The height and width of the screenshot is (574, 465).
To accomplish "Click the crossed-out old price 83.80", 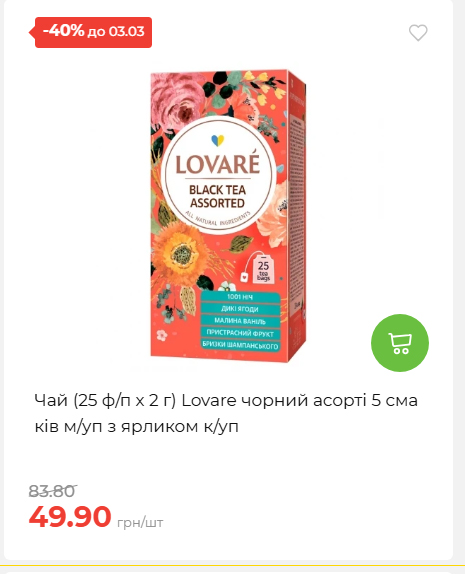I will (52, 491).
